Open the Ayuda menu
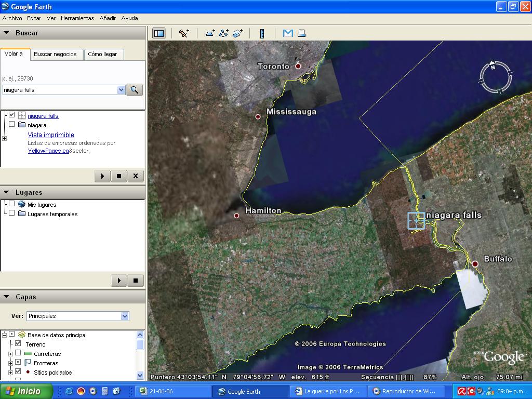The width and height of the screenshot is (532, 399). 129,18
